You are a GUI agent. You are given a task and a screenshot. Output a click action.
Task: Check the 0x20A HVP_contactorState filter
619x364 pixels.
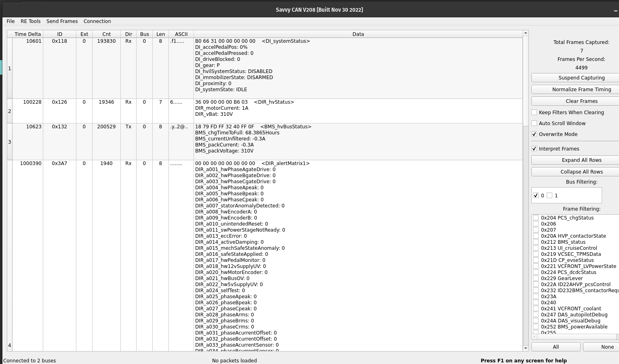pyautogui.click(x=536, y=236)
